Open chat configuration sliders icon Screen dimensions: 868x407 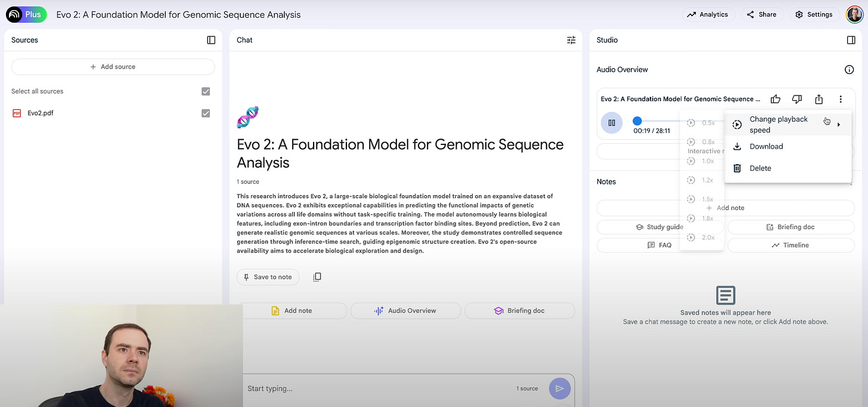[571, 40]
